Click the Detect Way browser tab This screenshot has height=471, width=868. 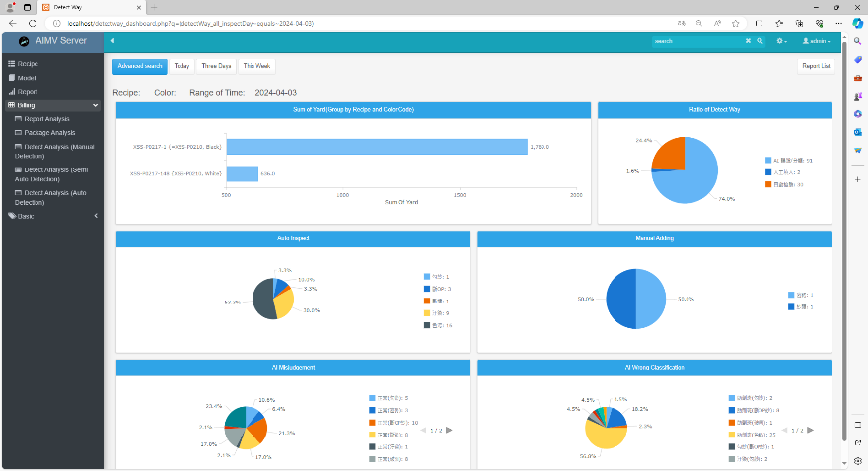coord(90,7)
